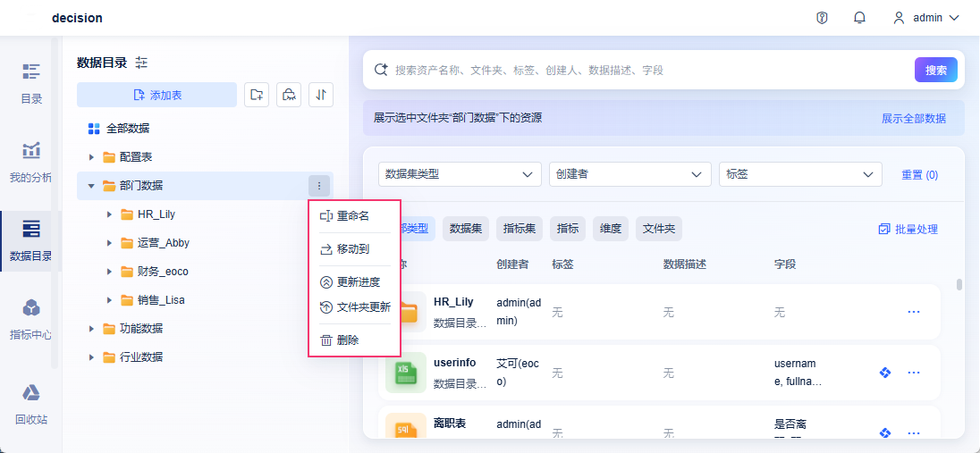Filter by 数据集 type tab
Image resolution: width=980 pixels, height=453 pixels.
[466, 229]
